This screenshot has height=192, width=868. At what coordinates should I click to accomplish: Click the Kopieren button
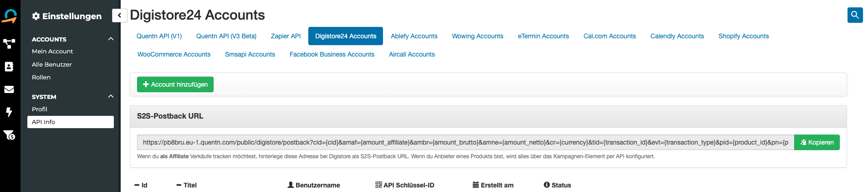coord(817,142)
